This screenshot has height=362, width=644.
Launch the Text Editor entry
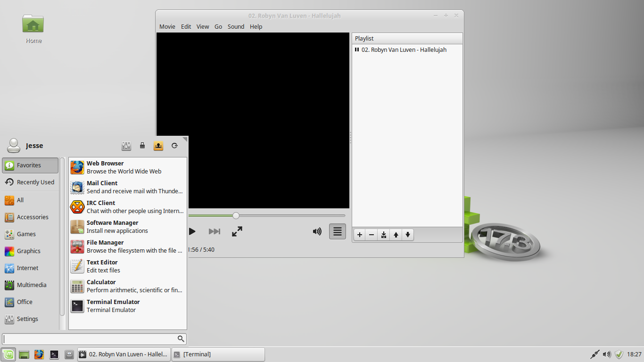click(127, 266)
